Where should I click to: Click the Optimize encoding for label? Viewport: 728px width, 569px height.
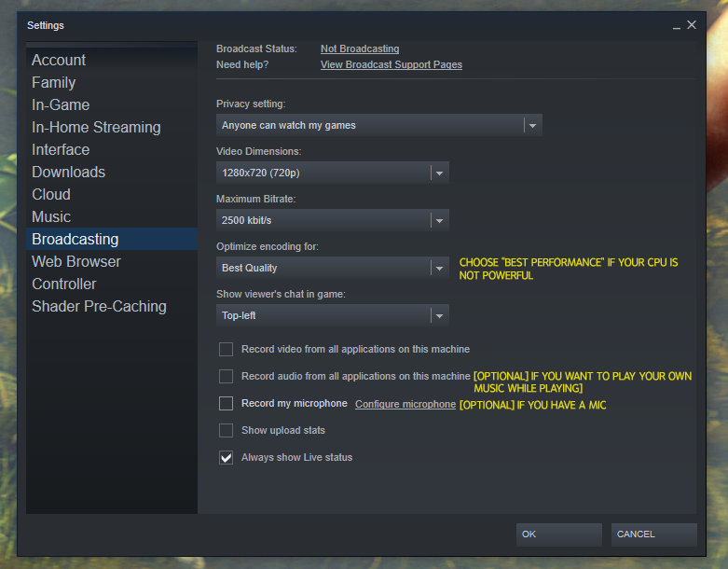(268, 246)
